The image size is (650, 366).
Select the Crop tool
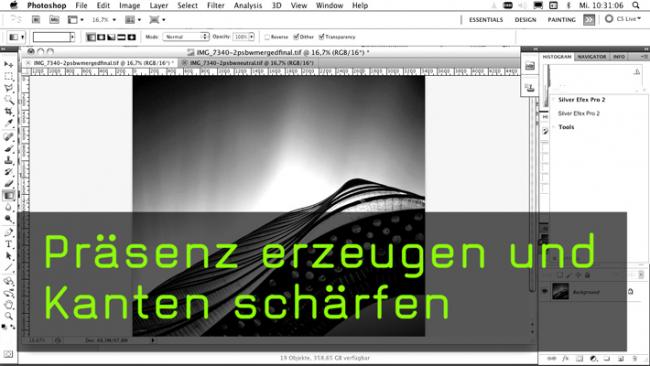(x=8, y=111)
